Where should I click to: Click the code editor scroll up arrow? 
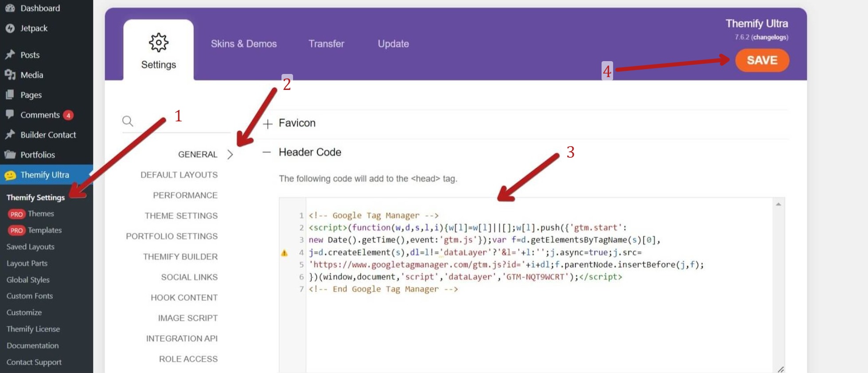(x=778, y=204)
